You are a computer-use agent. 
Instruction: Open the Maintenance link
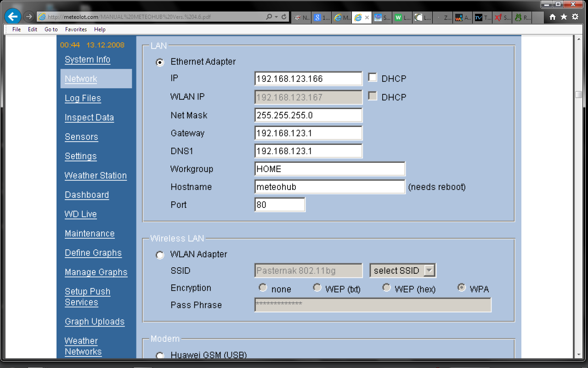(x=90, y=234)
